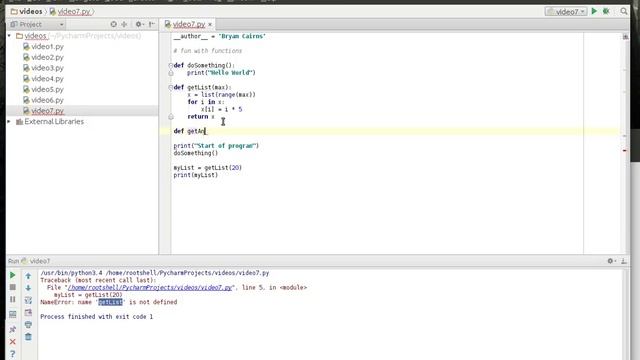
Task: Click the red error stripe mark in editor
Action: click(x=624, y=151)
